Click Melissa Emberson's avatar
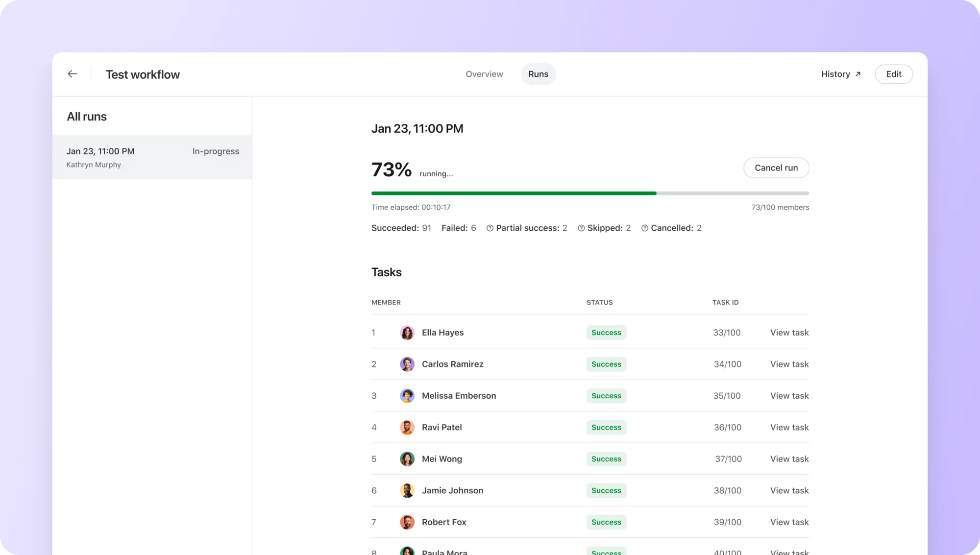Screen dimensions: 980x555 (x=407, y=396)
